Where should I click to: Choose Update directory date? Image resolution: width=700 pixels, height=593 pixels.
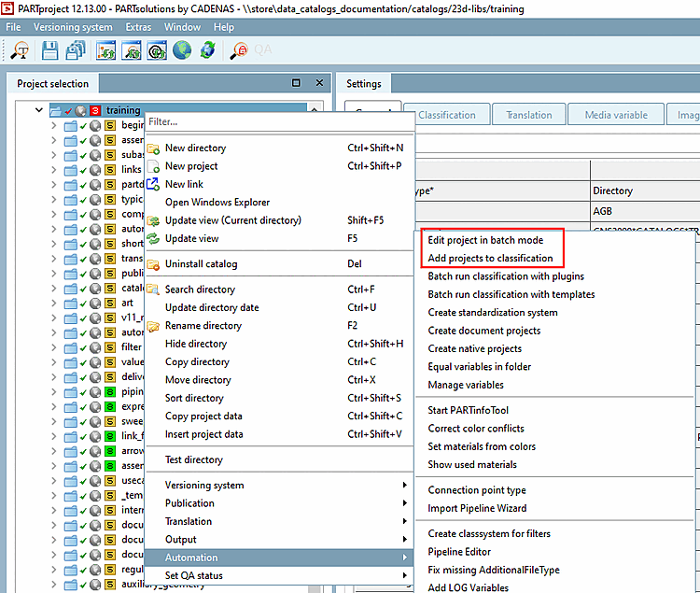[212, 307]
